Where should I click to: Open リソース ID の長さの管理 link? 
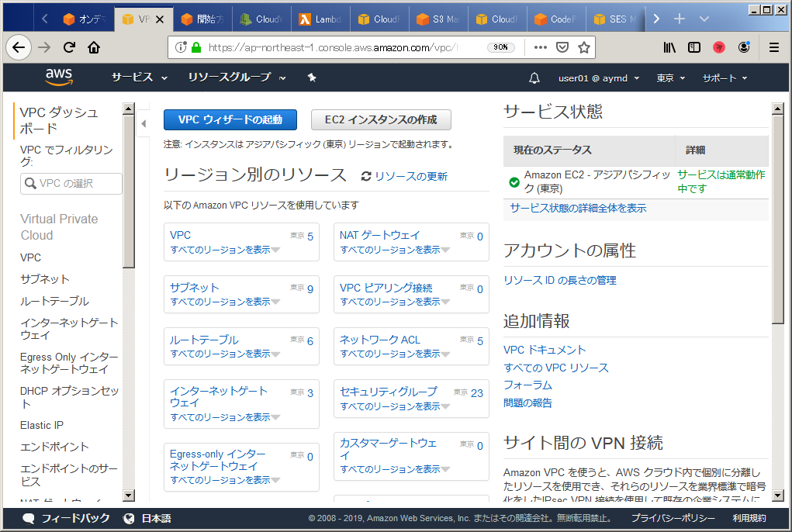[559, 280]
